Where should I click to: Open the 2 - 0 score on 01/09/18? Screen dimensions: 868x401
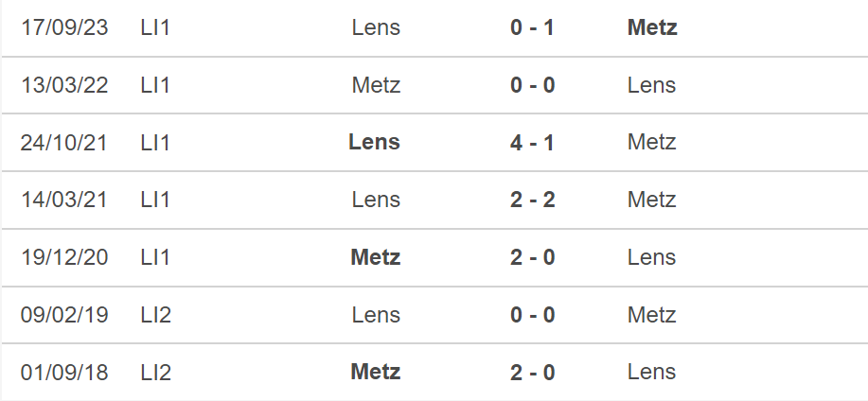coord(532,373)
